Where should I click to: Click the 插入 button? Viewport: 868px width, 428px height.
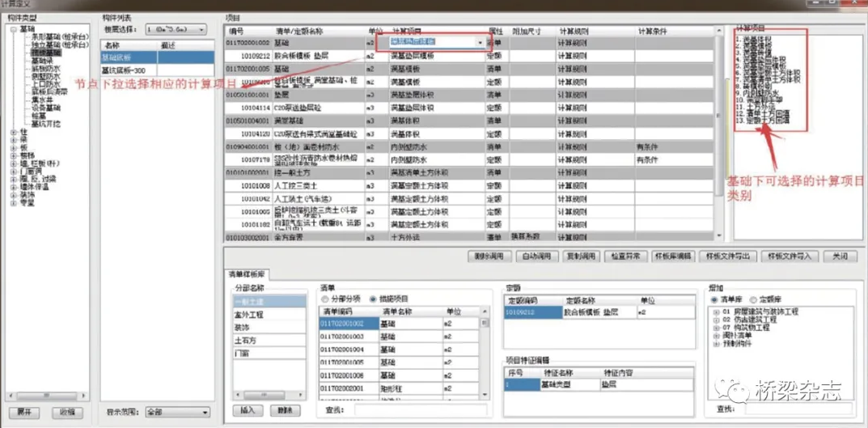[248, 411]
